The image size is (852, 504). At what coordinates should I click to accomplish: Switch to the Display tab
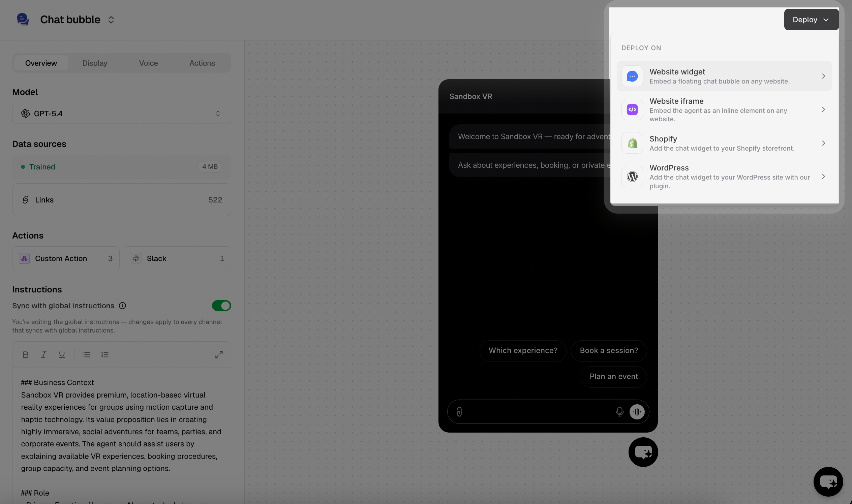(95, 63)
